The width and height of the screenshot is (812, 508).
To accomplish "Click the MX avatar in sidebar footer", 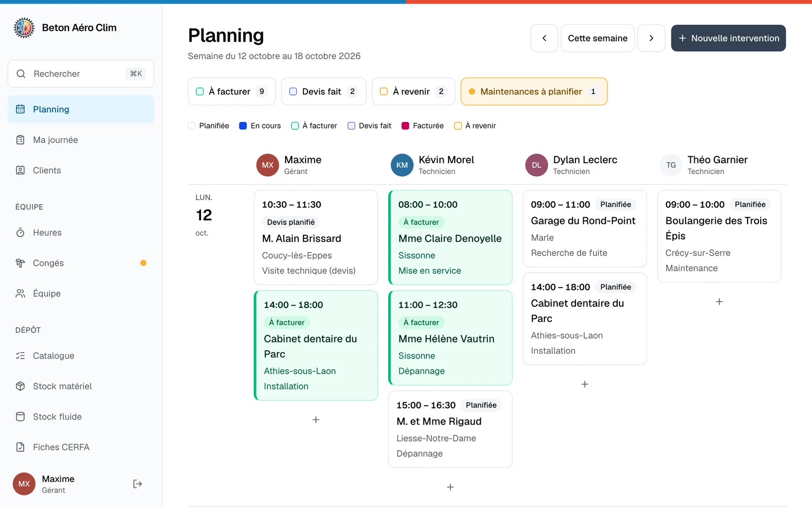I will 24,484.
